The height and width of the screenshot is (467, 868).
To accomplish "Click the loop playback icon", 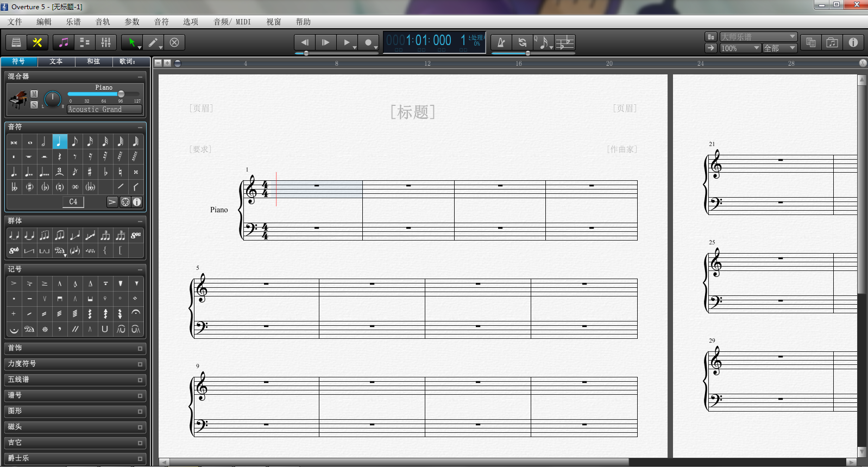I will tap(522, 42).
